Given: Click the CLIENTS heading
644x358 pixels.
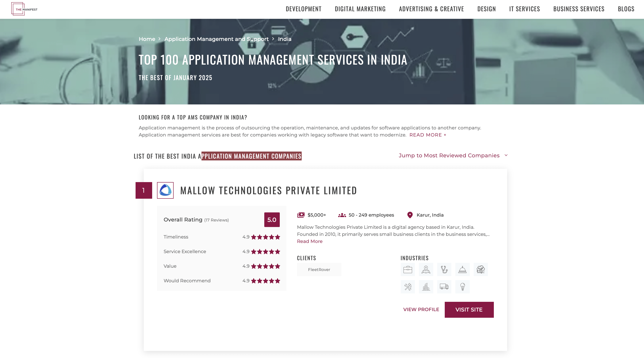Looking at the screenshot, I should [x=307, y=258].
